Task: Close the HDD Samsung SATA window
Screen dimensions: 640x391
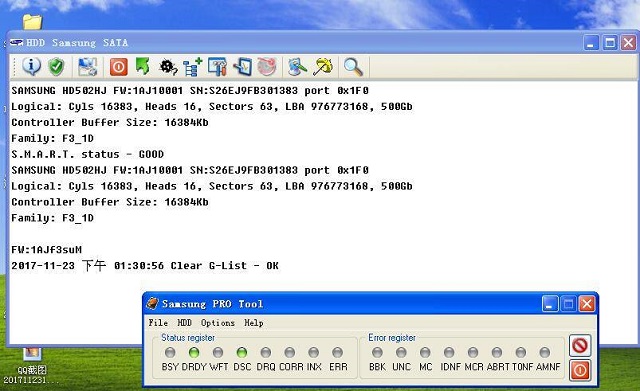Action: (x=629, y=42)
